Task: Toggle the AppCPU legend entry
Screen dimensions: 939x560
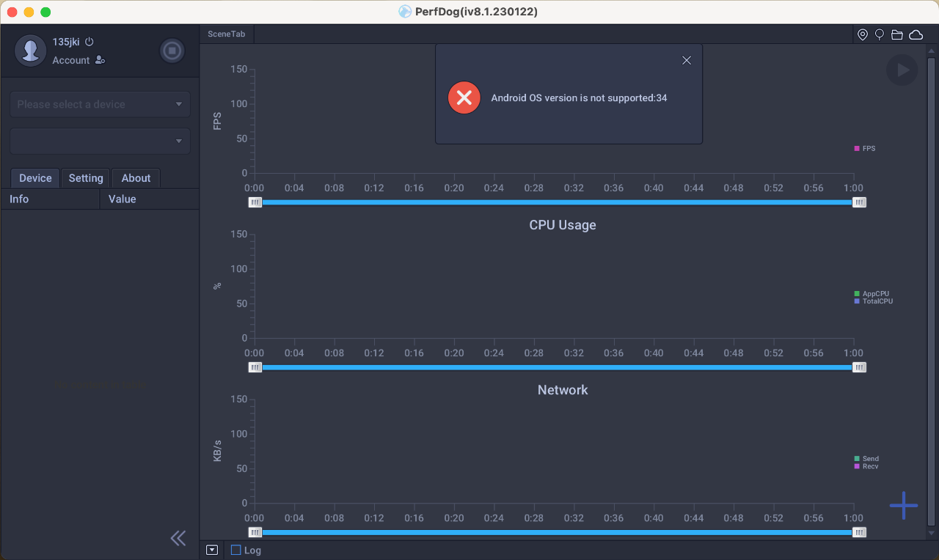Action: (872, 294)
